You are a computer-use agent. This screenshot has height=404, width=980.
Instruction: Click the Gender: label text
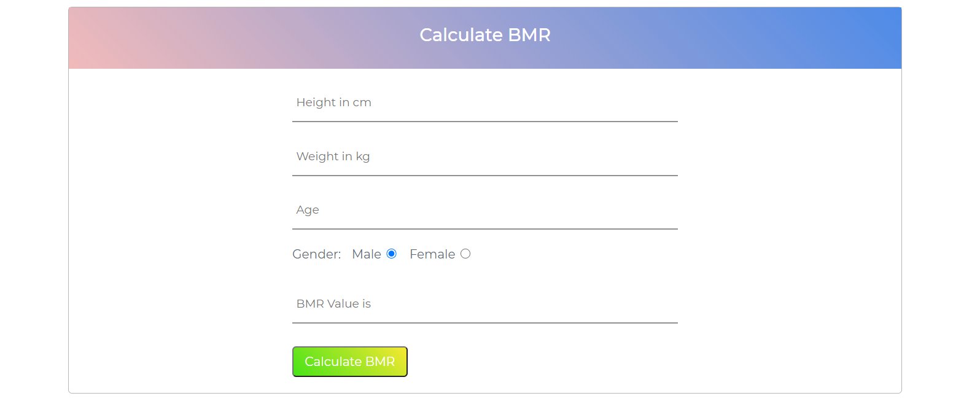tap(316, 254)
